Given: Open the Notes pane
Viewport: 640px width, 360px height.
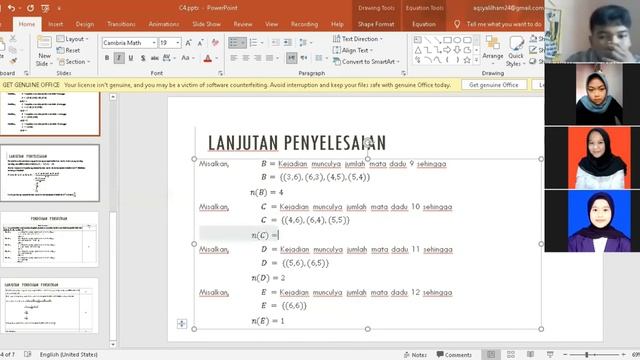Looking at the screenshot, I should click(415, 355).
